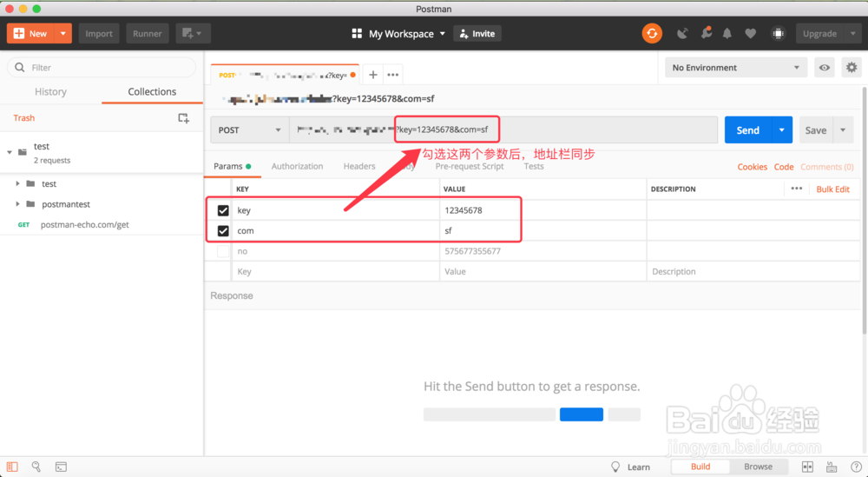Click the search icon in Filter box

pyautogui.click(x=20, y=68)
